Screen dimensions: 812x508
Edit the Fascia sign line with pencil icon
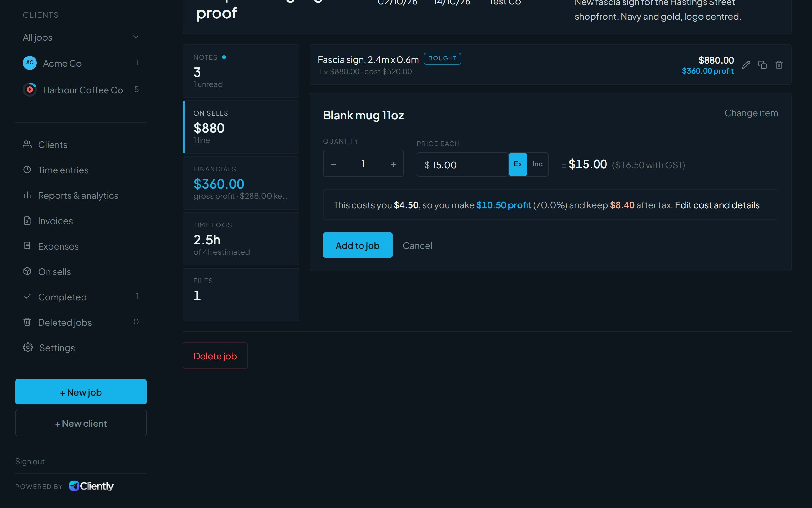click(x=746, y=65)
